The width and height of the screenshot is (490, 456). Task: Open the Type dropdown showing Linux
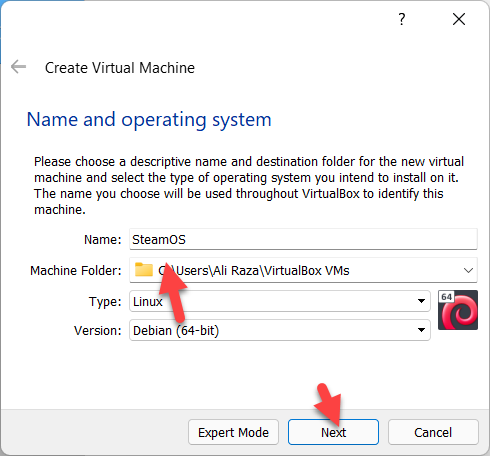280,301
